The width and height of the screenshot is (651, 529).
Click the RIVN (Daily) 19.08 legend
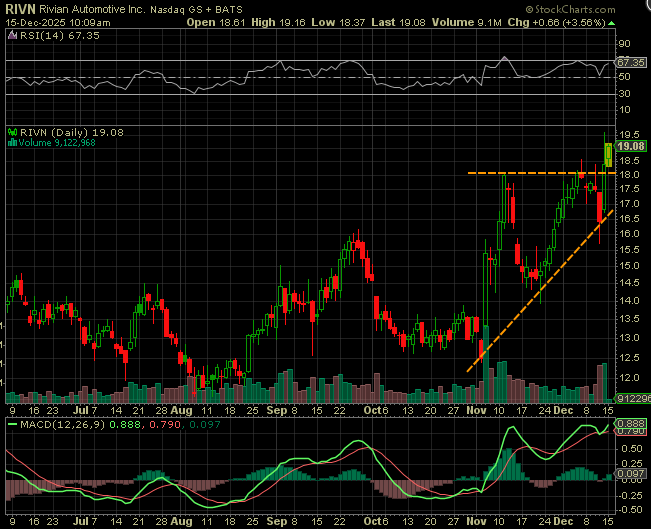72,133
